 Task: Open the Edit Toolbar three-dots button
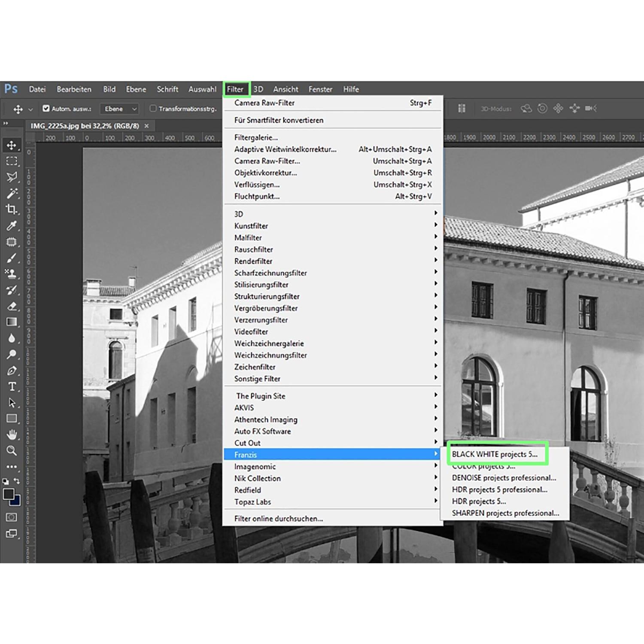coord(12,467)
